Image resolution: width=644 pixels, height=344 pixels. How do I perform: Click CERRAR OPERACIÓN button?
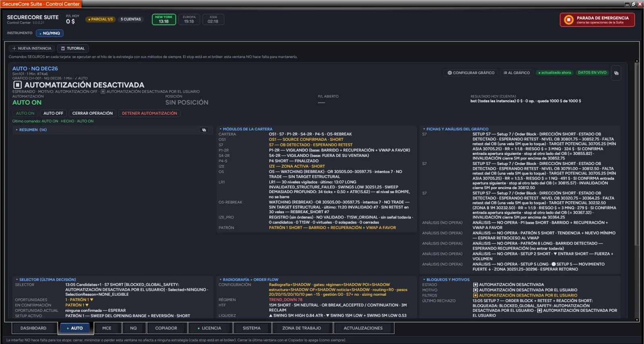click(93, 113)
